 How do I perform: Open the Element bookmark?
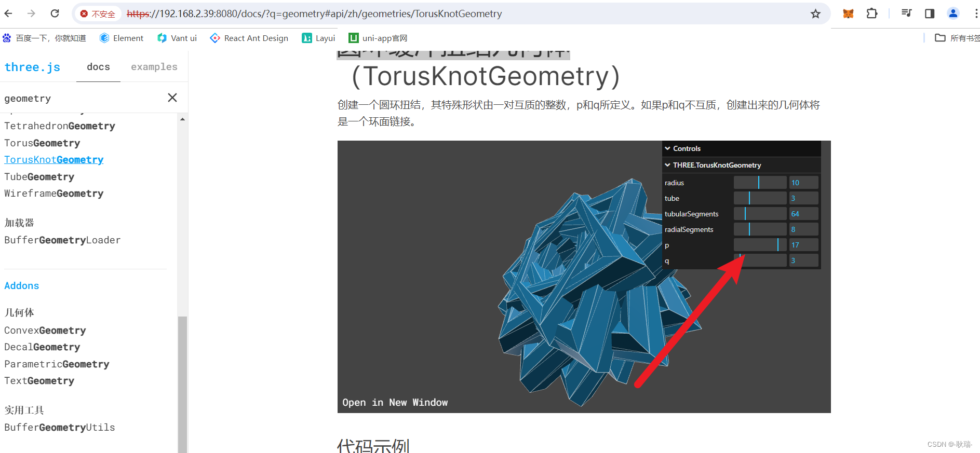pyautogui.click(x=122, y=38)
